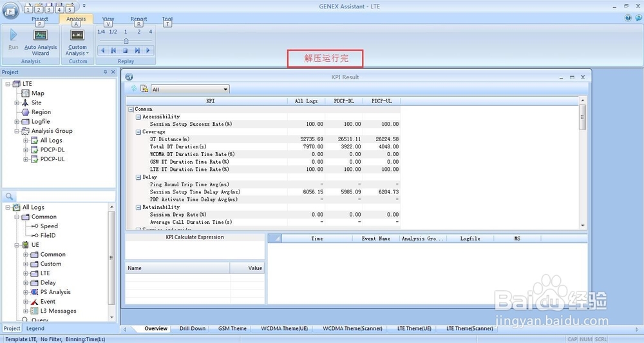Pin the Project panel
Viewport: 644px width, 343px height.
105,72
